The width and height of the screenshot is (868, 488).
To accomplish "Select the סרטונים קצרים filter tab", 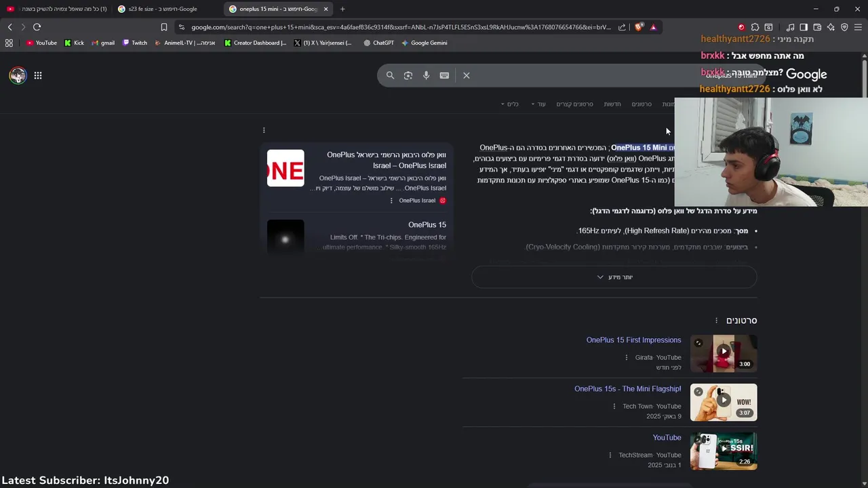I will click(574, 104).
